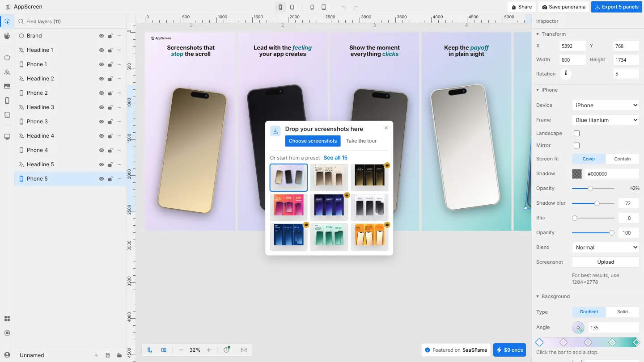644x362 pixels.
Task: Toggle visibility of the Headline 3 layer
Action: [x=102, y=107]
